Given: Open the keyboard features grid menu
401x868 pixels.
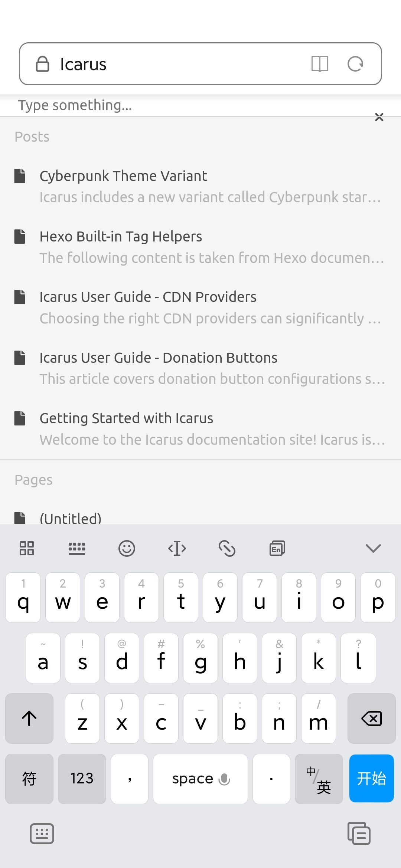Looking at the screenshot, I should tap(27, 548).
